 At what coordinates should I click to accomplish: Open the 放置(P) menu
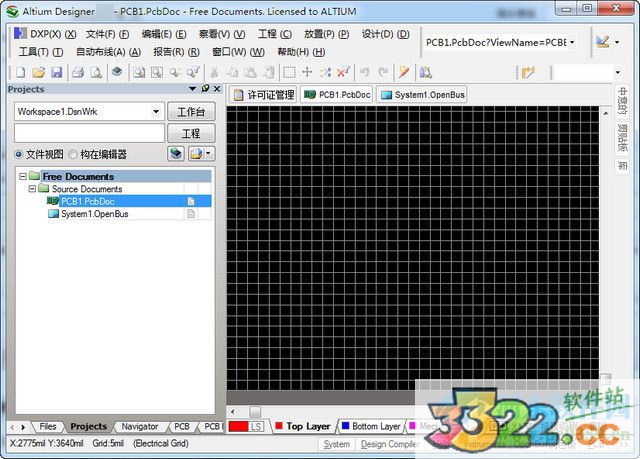[x=327, y=34]
